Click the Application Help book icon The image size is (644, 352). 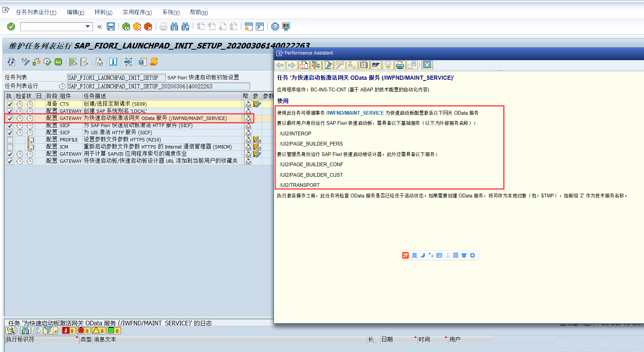[304, 65]
